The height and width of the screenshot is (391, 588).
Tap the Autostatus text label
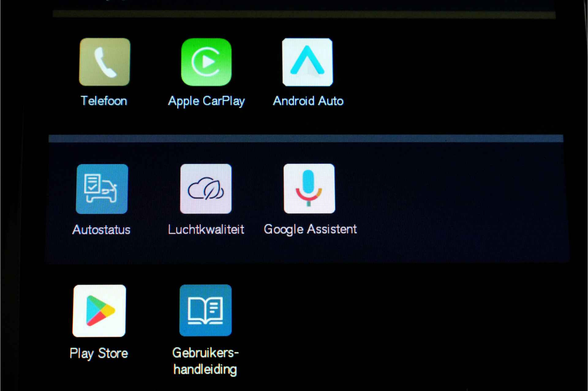point(101,230)
